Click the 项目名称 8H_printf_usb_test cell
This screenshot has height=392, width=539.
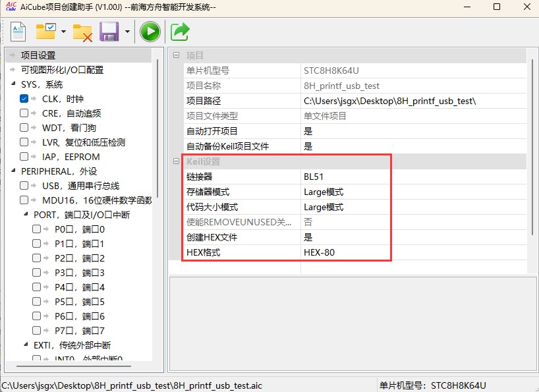[x=414, y=86]
